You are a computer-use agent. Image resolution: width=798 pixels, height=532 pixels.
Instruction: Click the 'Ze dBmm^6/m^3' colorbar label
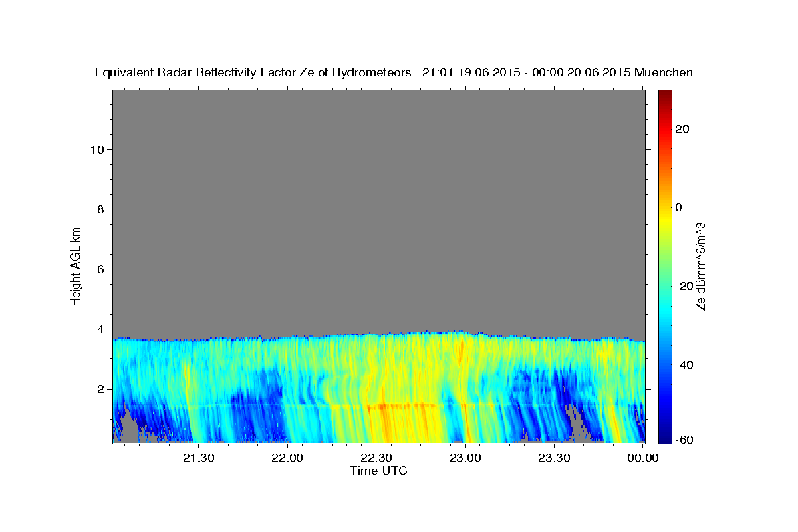point(700,266)
